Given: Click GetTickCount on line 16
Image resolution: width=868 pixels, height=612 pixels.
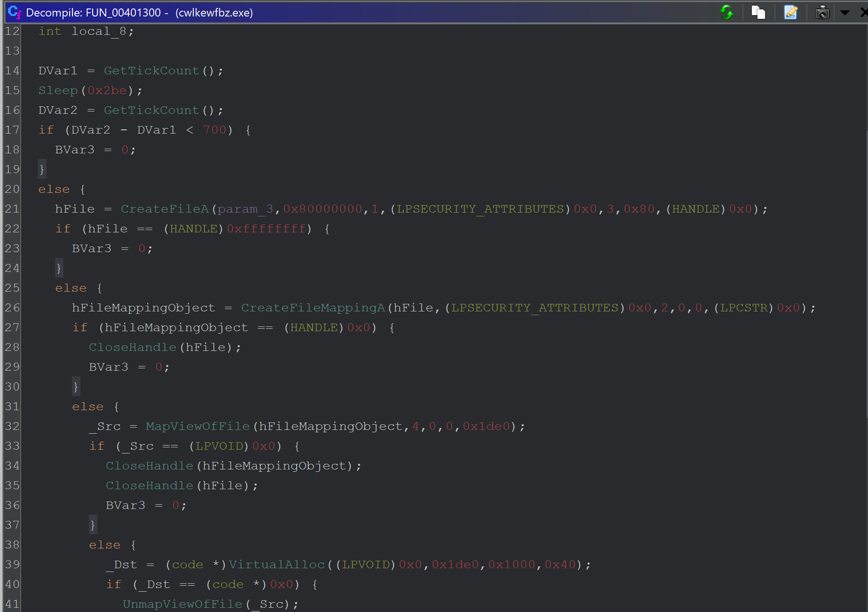Looking at the screenshot, I should tap(151, 110).
